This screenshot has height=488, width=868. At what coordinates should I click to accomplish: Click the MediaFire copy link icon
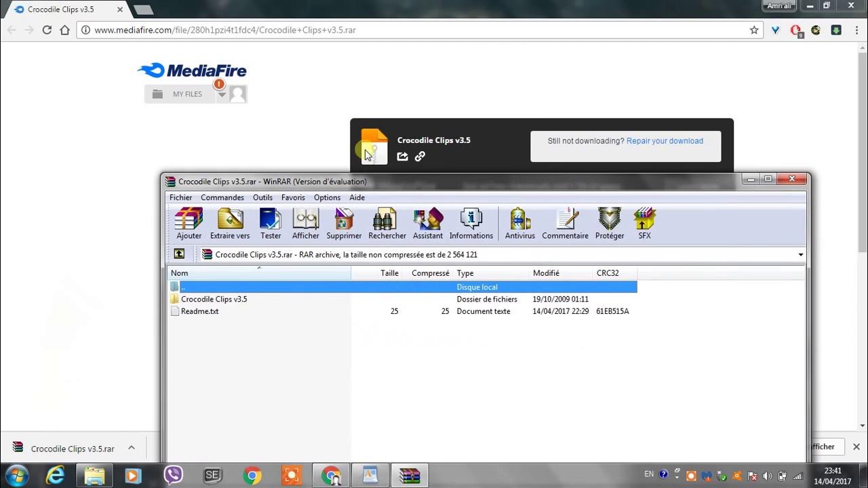(420, 157)
